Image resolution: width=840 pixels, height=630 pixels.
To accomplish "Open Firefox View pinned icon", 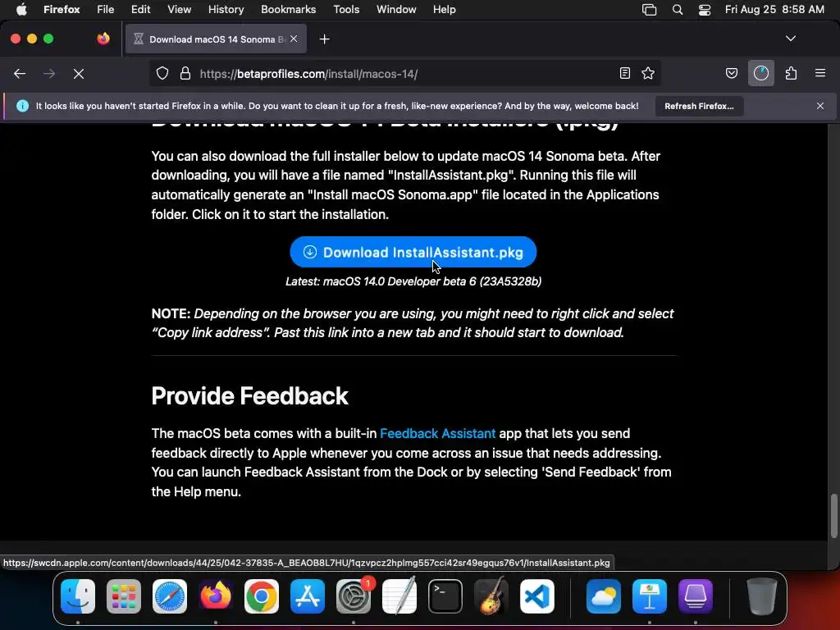I will tap(103, 39).
